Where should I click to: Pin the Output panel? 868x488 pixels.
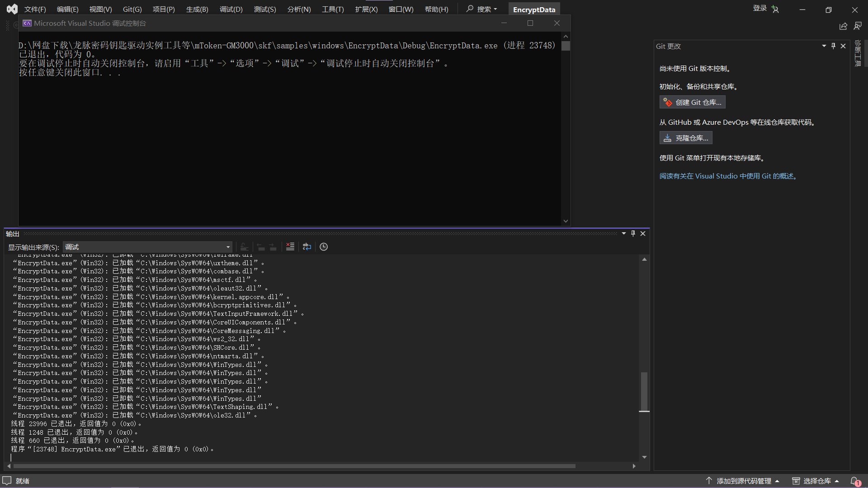pyautogui.click(x=633, y=234)
